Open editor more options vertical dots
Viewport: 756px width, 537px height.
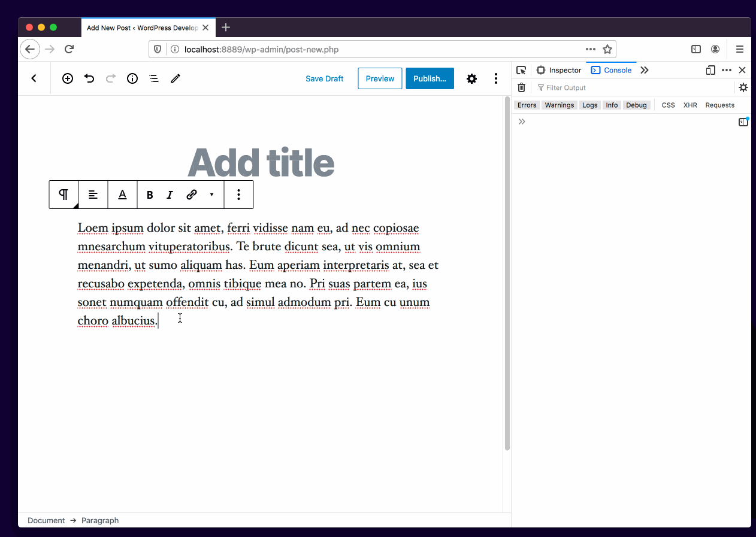(496, 78)
